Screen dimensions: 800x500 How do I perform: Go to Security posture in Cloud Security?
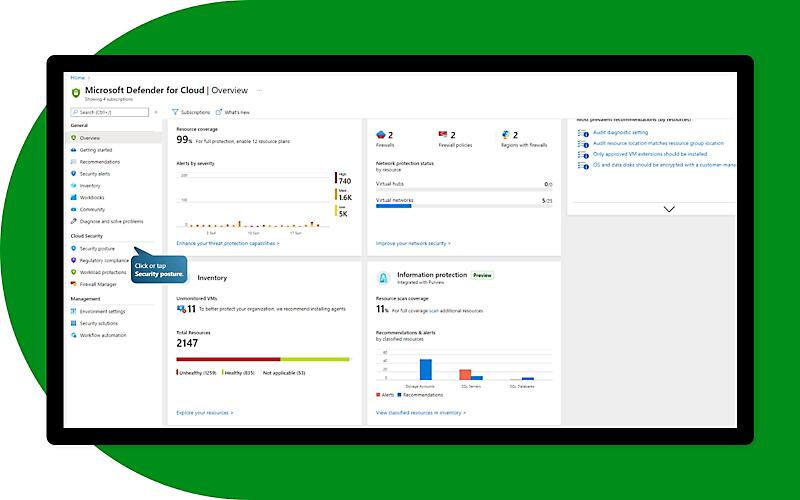pyautogui.click(x=97, y=248)
